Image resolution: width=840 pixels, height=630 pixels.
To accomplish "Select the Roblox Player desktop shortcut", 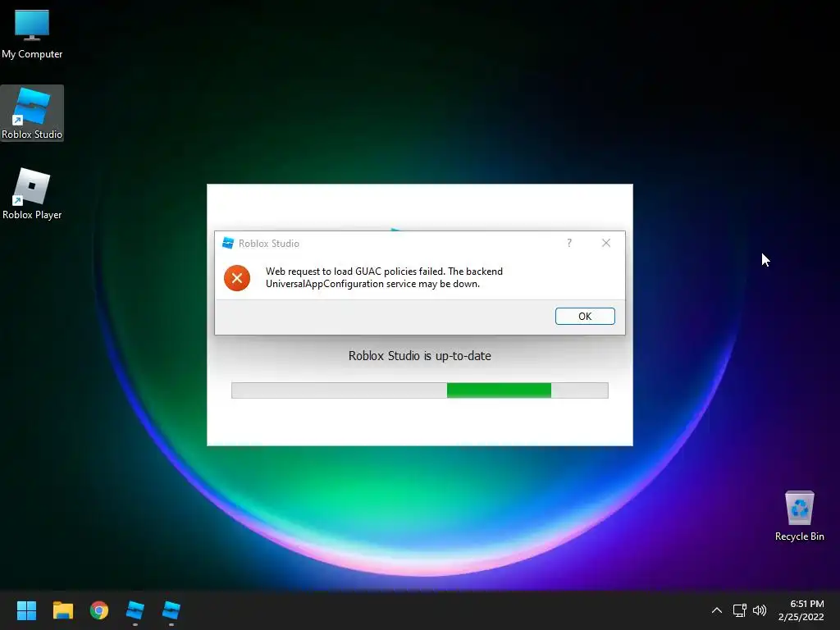I will pyautogui.click(x=32, y=194).
